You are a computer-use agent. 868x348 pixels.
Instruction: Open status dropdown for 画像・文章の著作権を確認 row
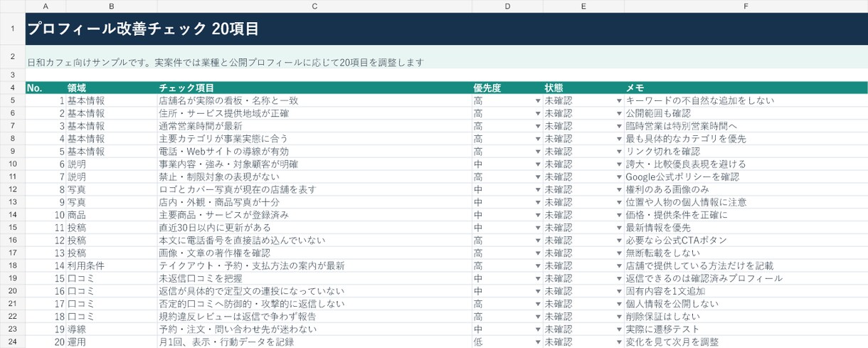(x=619, y=253)
